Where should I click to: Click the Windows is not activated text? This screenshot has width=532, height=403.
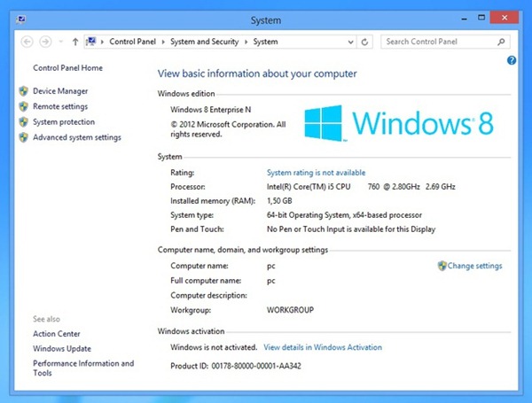[214, 347]
